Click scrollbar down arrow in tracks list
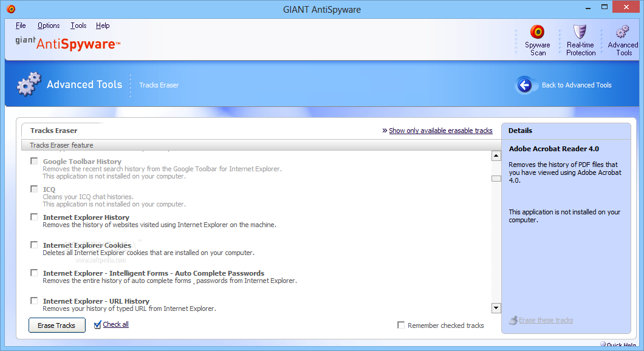Viewport: 644px width, 351px height. [496, 308]
